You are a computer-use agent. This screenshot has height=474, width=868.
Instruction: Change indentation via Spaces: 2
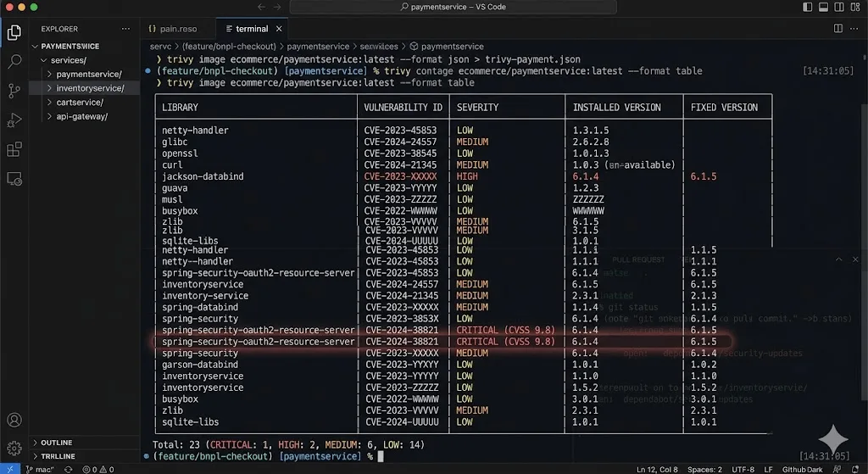pyautogui.click(x=704, y=469)
